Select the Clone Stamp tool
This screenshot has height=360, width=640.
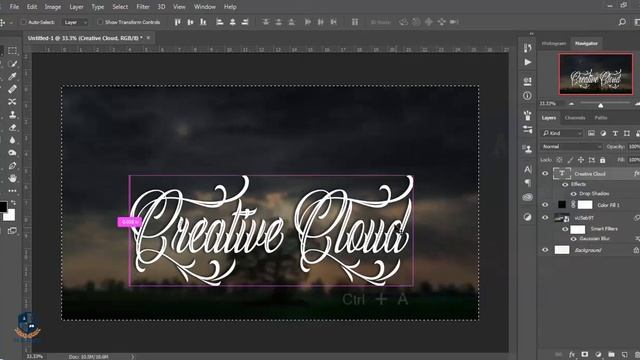click(12, 115)
